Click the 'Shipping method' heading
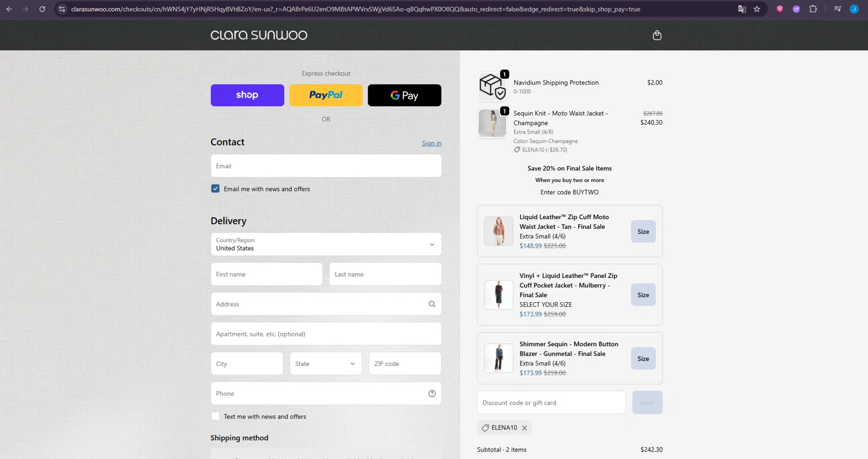Image resolution: width=868 pixels, height=459 pixels. point(240,438)
